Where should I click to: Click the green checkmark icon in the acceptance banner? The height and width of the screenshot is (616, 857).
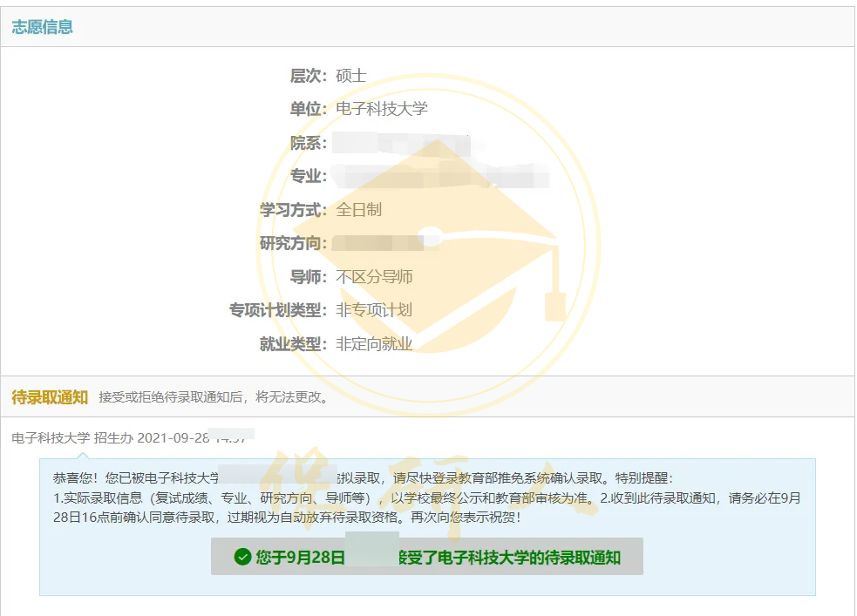pyautogui.click(x=242, y=557)
